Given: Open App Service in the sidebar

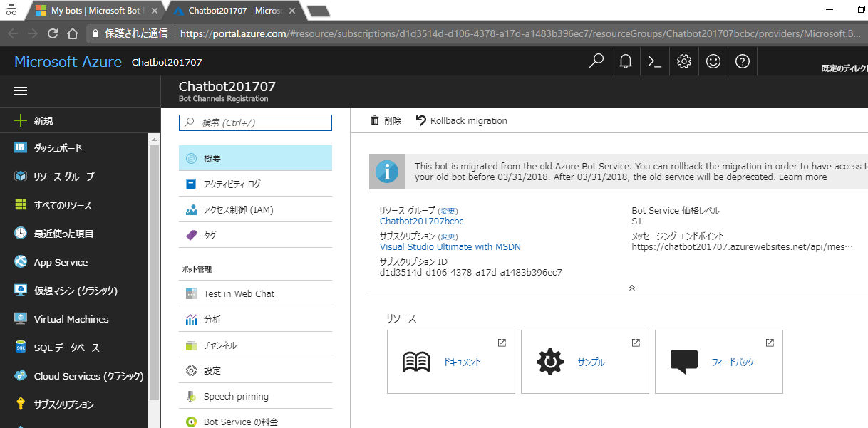Looking at the screenshot, I should 74,262.
